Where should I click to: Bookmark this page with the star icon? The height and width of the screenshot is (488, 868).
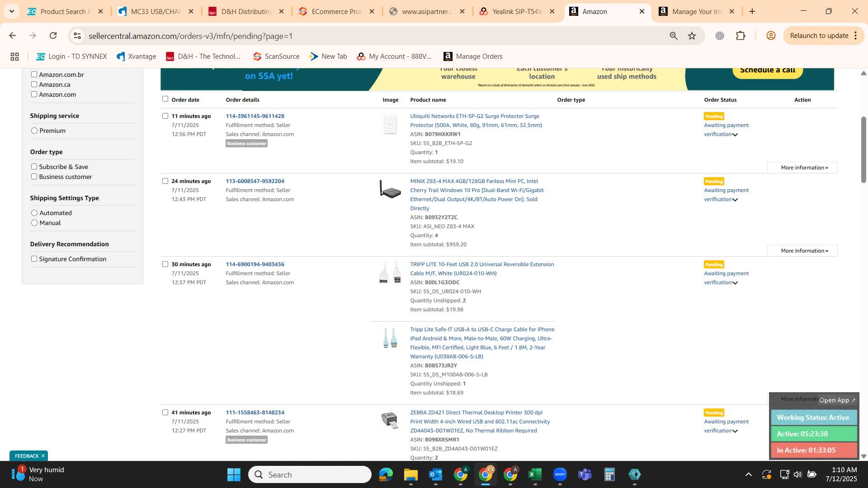(x=692, y=36)
